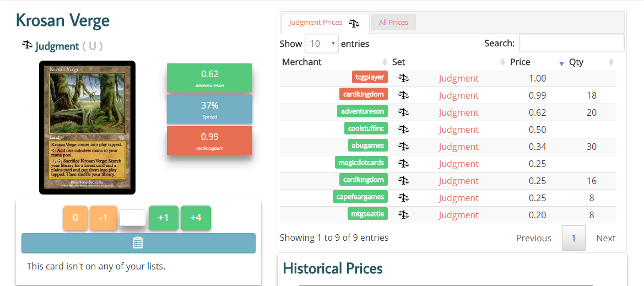Click the clipboard list icon button
The width and height of the screenshot is (644, 286).
tap(138, 243)
